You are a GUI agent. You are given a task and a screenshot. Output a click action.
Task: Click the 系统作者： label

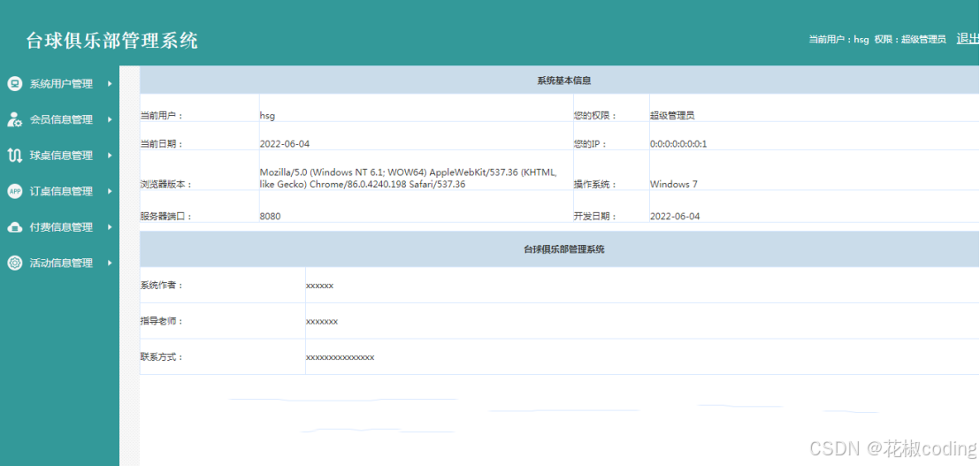tap(161, 286)
